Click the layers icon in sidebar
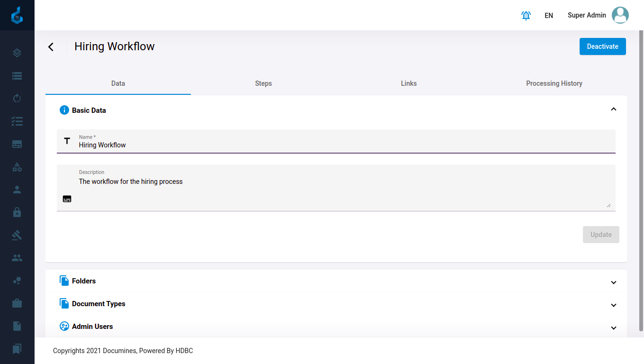The height and width of the screenshot is (364, 644). pyautogui.click(x=17, y=53)
